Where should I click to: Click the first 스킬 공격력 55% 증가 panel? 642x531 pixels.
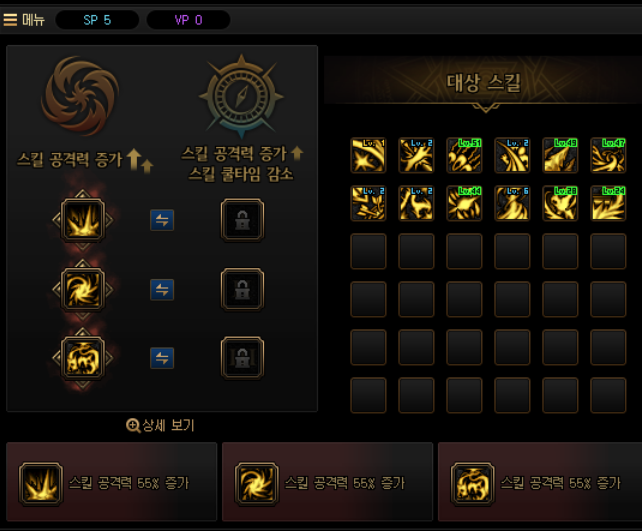[x=111, y=481]
